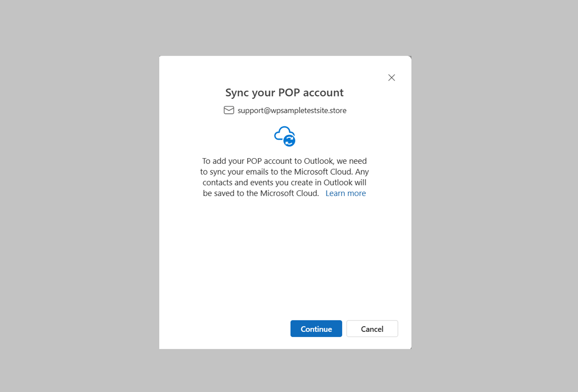Image resolution: width=578 pixels, height=392 pixels.
Task: Cancel the POP account sync dialog
Action: (x=372, y=329)
